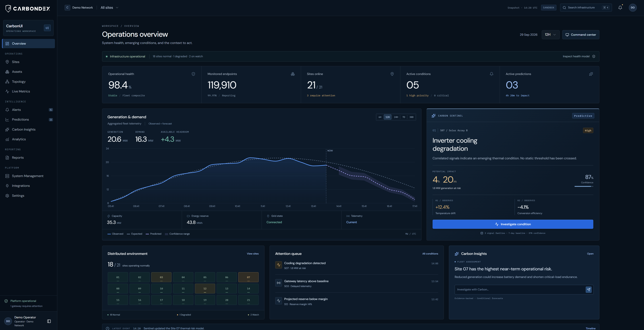The image size is (644, 330).
Task: Click the Timeline link
Action: (590, 328)
